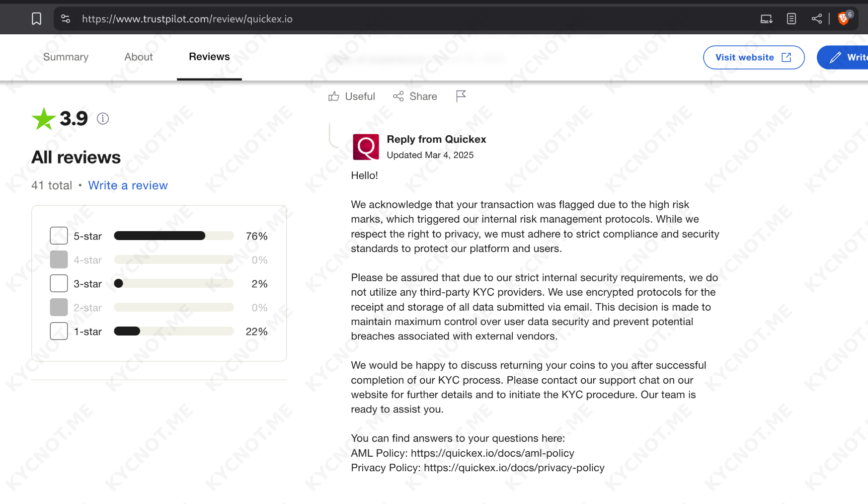Flag this review with the flag icon
This screenshot has width=868, height=504.
click(461, 96)
